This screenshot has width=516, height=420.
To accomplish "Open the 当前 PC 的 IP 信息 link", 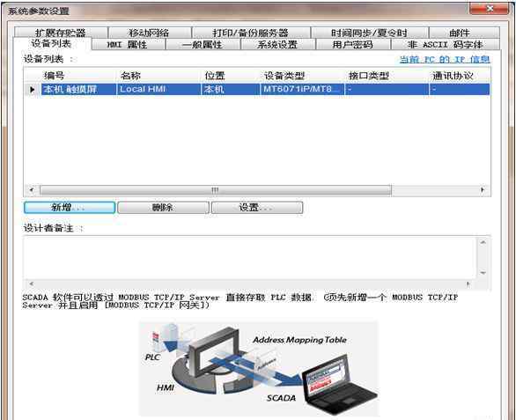I will point(445,60).
